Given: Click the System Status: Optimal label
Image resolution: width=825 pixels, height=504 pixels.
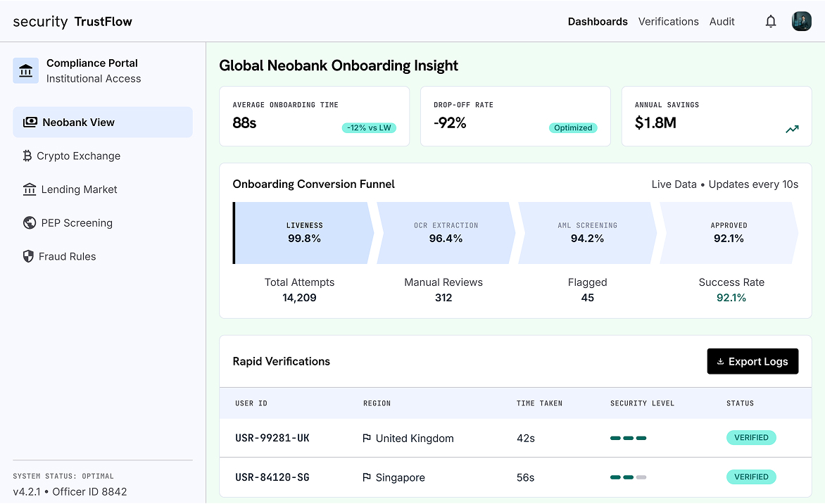Looking at the screenshot, I should [x=63, y=476].
